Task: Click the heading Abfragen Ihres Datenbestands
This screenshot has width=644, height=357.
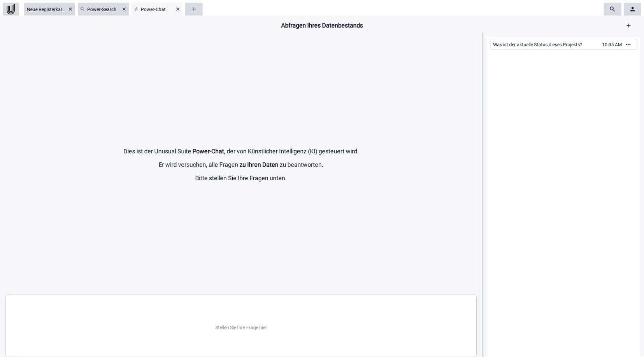Action: tap(322, 26)
